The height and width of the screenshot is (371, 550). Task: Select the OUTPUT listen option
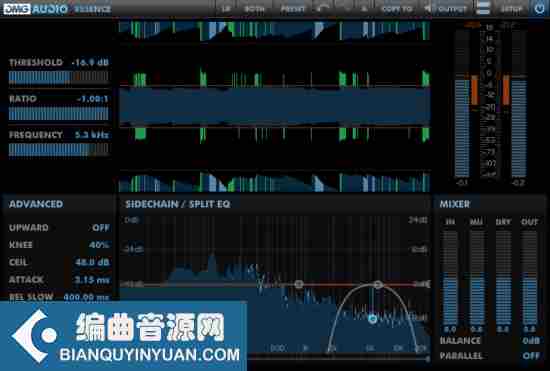[452, 9]
